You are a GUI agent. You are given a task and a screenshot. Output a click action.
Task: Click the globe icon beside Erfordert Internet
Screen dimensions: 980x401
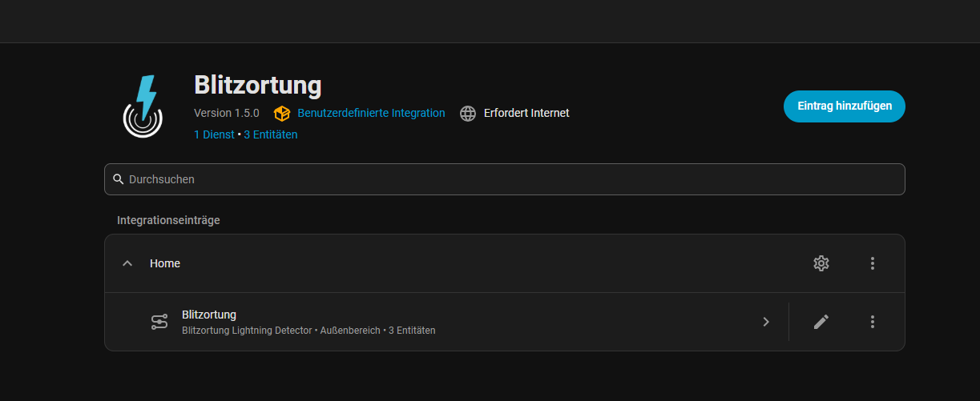point(468,114)
